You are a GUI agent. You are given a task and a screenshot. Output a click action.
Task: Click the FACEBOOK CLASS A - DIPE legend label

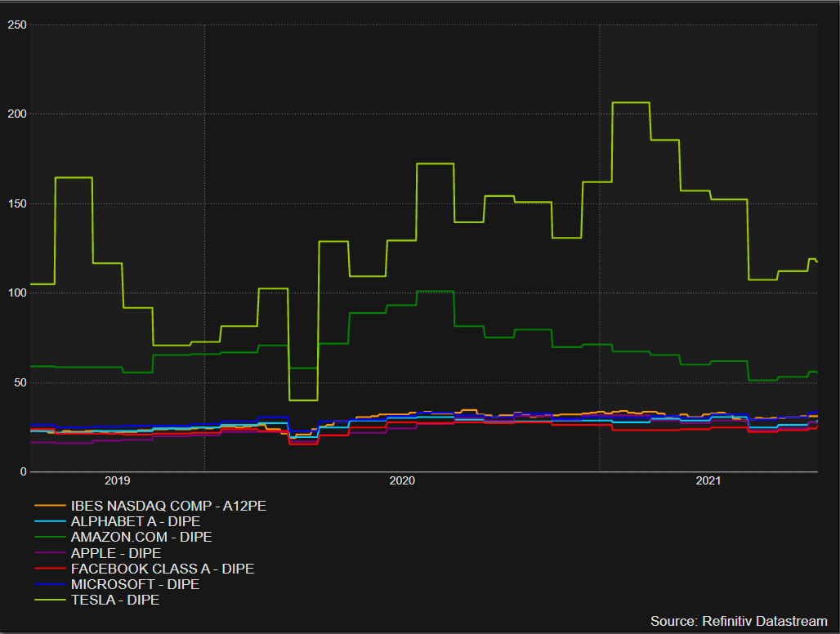(163, 569)
